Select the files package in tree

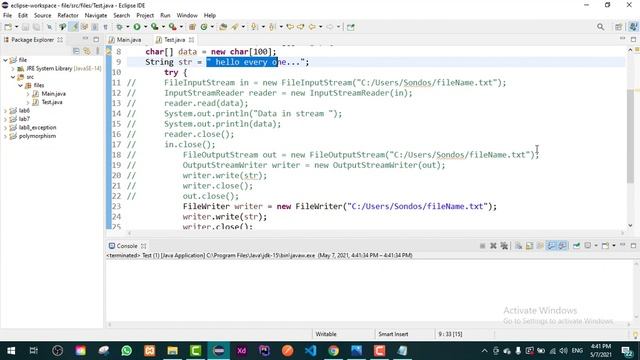click(39, 85)
